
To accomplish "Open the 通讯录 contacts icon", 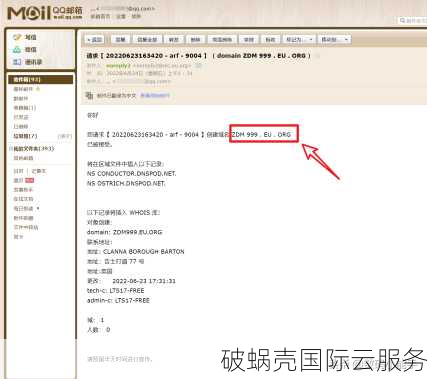I will (x=17, y=62).
